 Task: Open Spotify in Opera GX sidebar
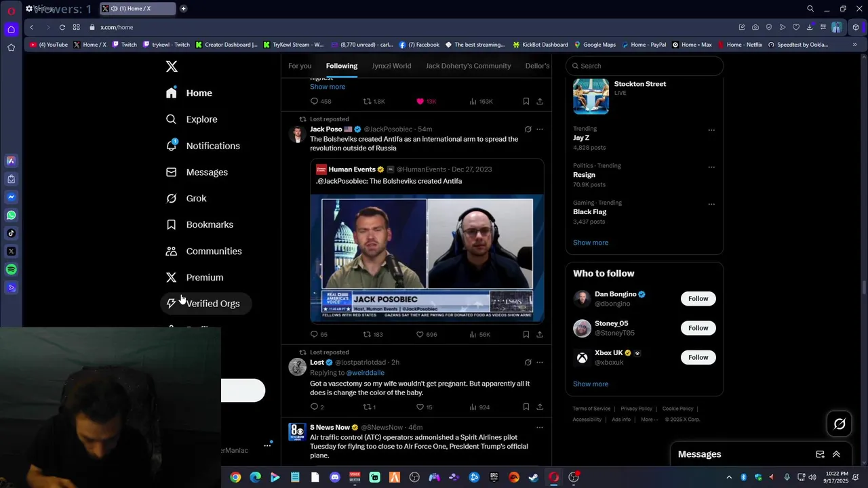tap(11, 270)
